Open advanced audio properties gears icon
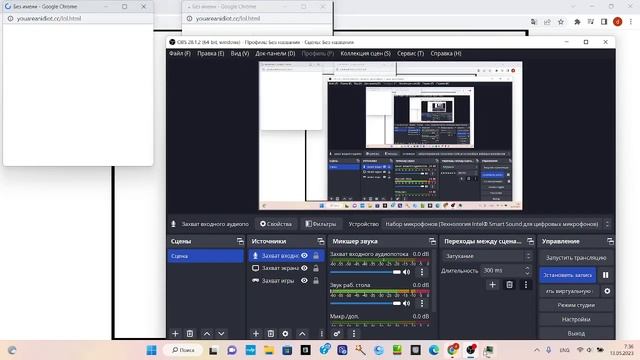The image size is (640, 360). click(337, 333)
